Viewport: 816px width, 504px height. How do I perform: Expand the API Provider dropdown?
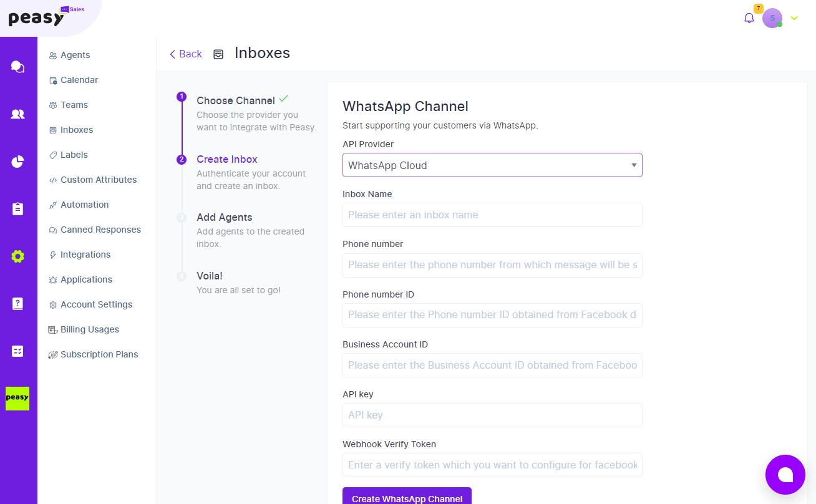[x=492, y=165]
